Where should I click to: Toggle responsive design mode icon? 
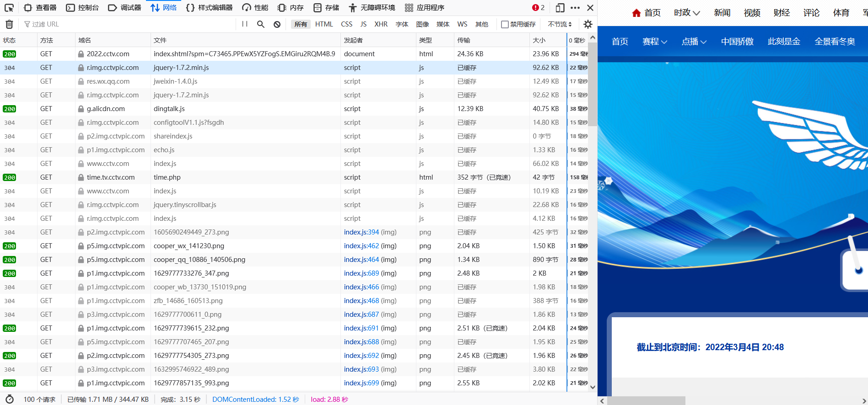560,8
